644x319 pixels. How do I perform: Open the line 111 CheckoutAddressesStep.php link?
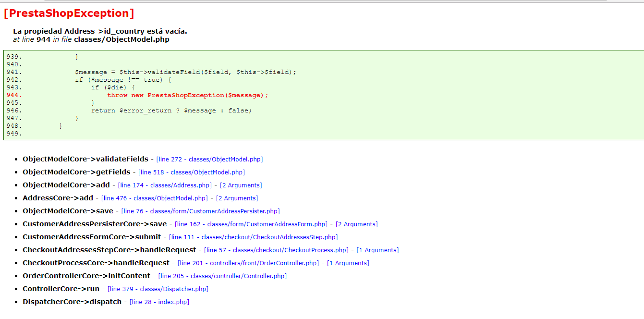tap(254, 237)
